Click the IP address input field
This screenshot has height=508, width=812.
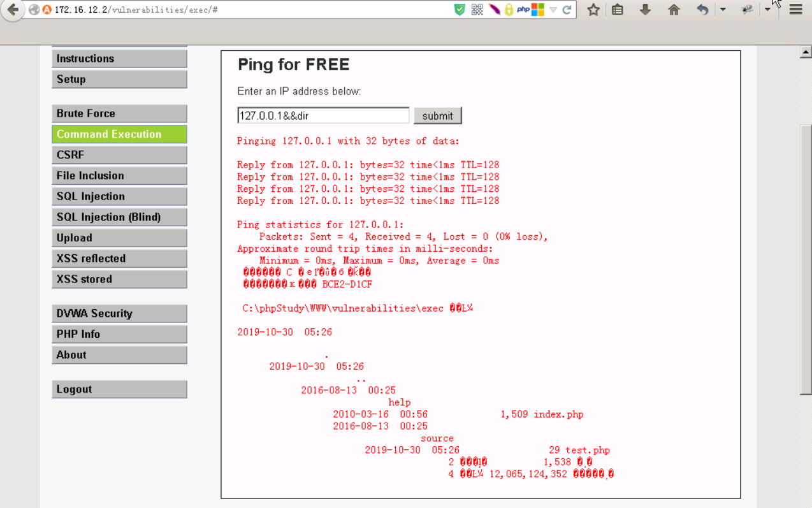pyautogui.click(x=323, y=115)
